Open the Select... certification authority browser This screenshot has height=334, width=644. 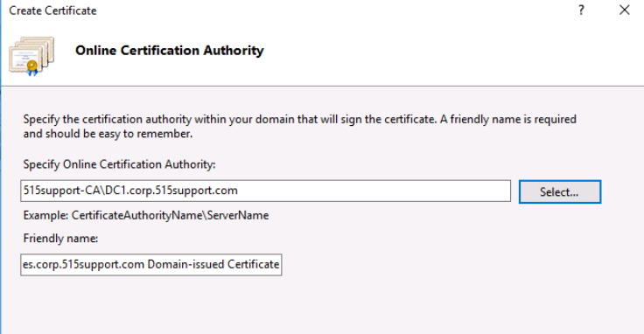pos(560,191)
